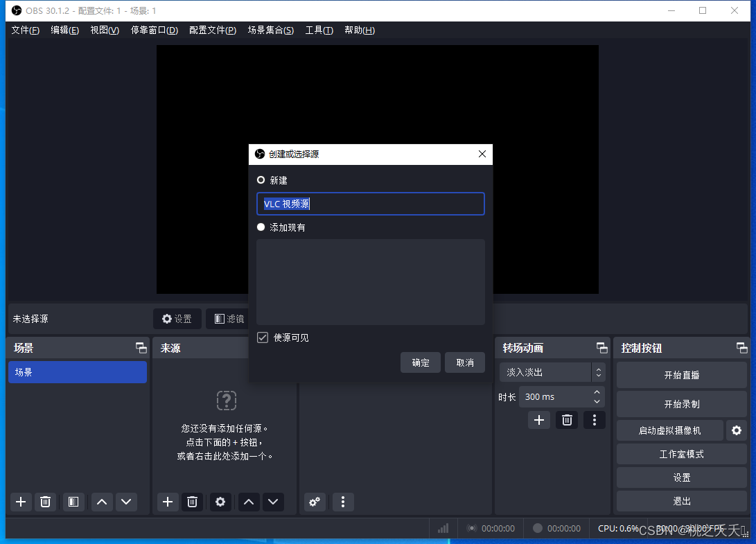
Task: Open 设置 button in Controls panel
Action: [682, 477]
